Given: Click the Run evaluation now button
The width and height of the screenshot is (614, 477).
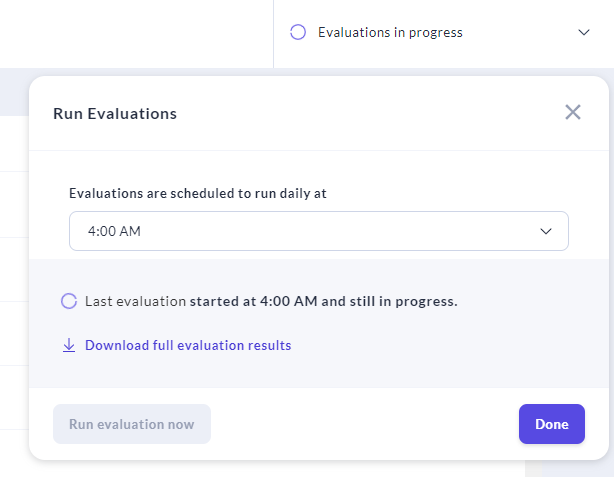Looking at the screenshot, I should [x=132, y=424].
